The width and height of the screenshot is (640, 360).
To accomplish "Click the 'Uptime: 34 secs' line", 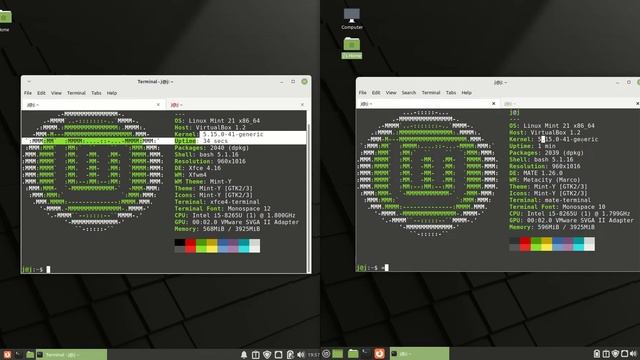I will point(201,141).
